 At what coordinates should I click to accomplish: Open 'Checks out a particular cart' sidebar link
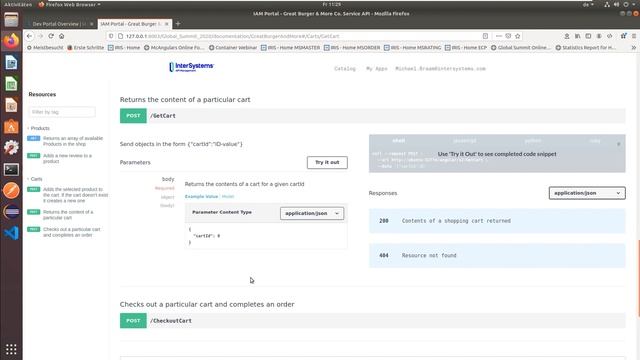pos(64,232)
